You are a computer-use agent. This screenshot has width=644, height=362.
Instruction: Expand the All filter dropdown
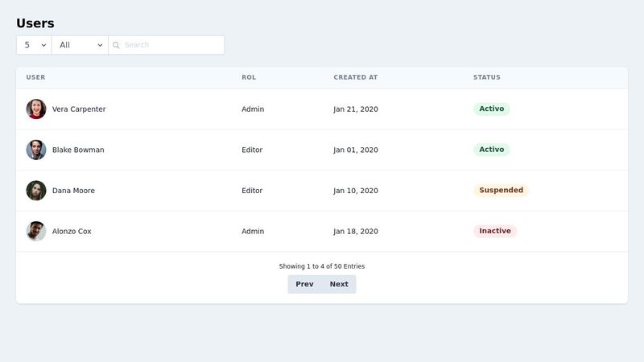tap(80, 45)
